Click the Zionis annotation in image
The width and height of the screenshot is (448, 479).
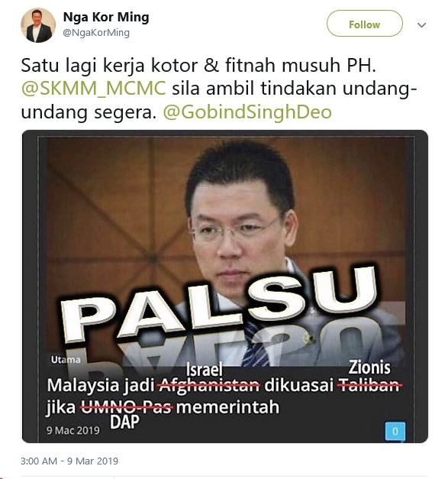[x=369, y=367]
